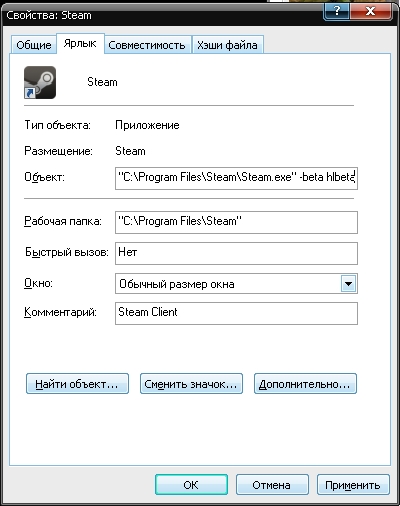This screenshot has height=506, width=400.
Task: Click the Steam name text beside icon
Action: click(102, 82)
